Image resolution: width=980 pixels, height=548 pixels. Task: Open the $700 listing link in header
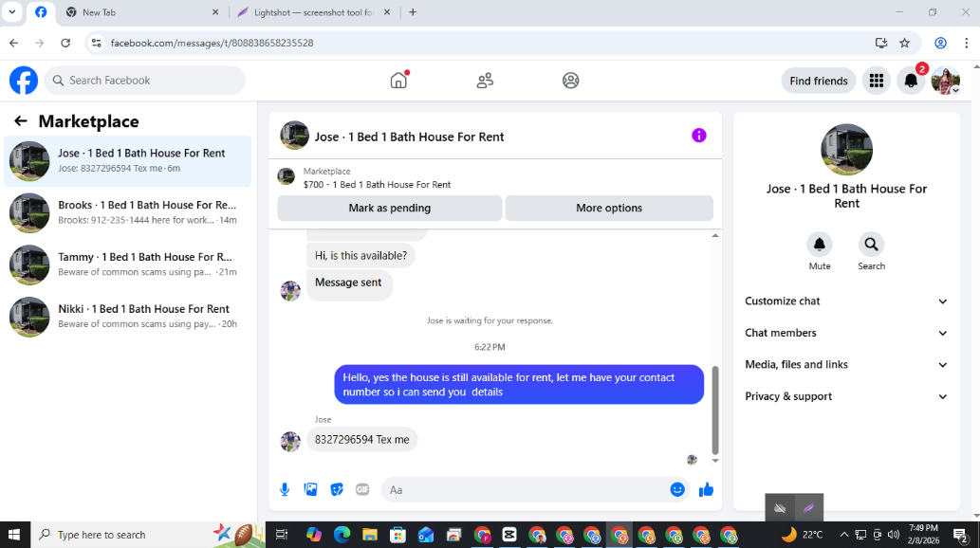(x=377, y=184)
